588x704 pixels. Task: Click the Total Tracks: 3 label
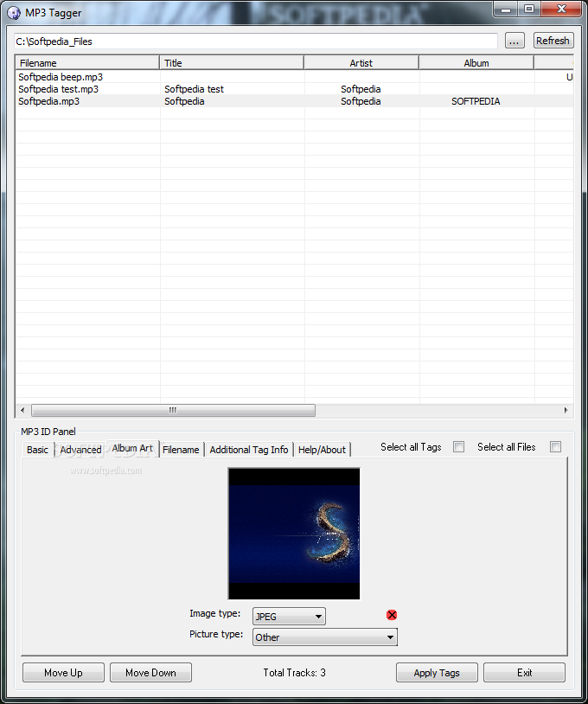click(x=295, y=673)
